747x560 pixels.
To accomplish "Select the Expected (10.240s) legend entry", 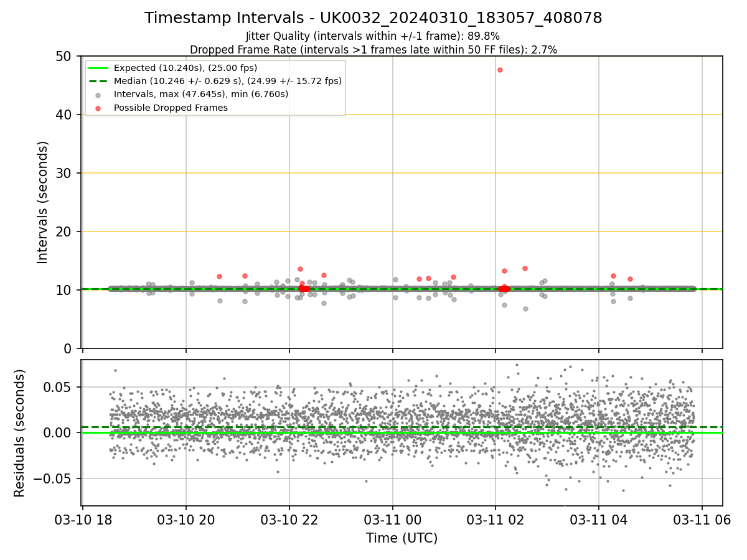I will (186, 68).
